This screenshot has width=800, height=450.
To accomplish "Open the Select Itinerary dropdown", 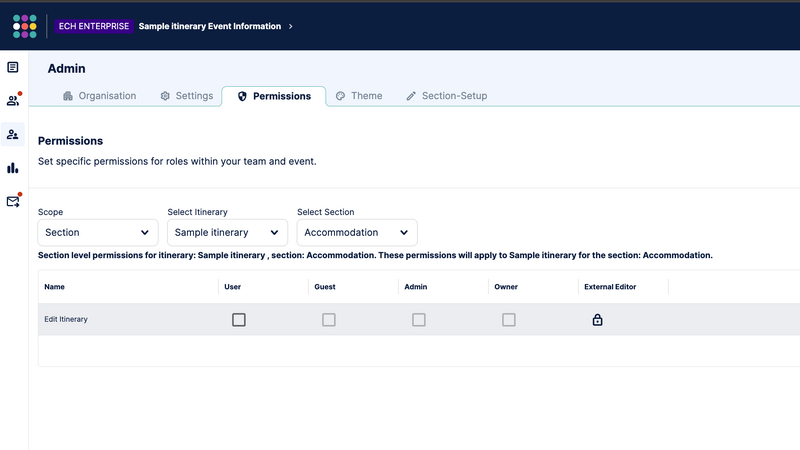I will [x=228, y=233].
